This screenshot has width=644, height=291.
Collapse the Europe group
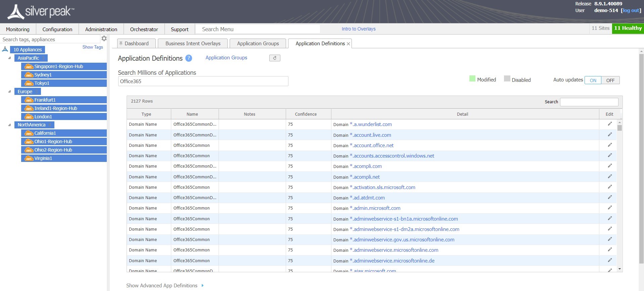pos(9,92)
